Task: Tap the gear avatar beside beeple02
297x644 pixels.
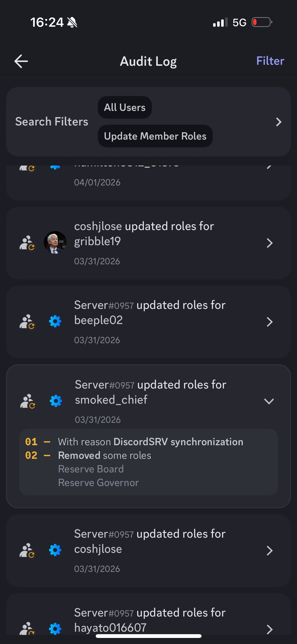Action: pyautogui.click(x=55, y=321)
